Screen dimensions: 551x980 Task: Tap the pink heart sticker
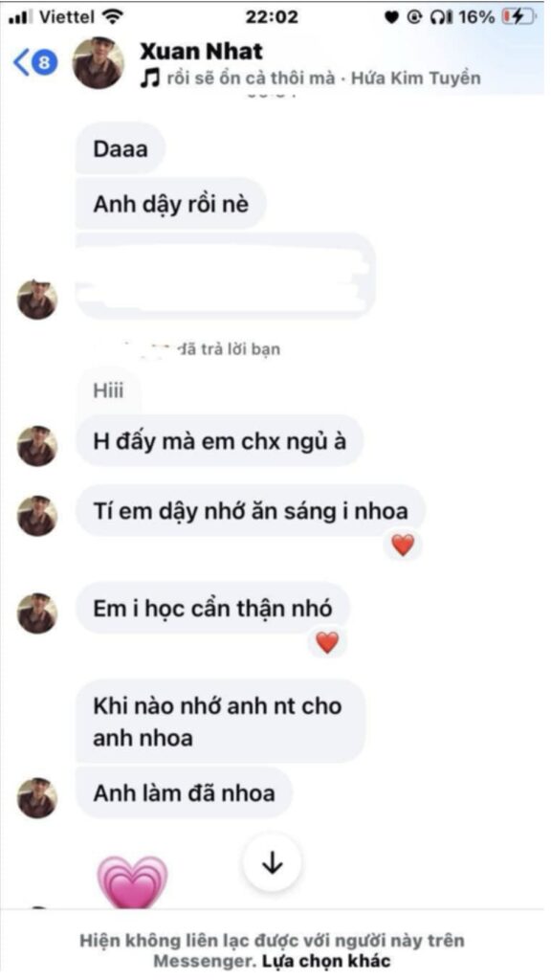pos(132,881)
